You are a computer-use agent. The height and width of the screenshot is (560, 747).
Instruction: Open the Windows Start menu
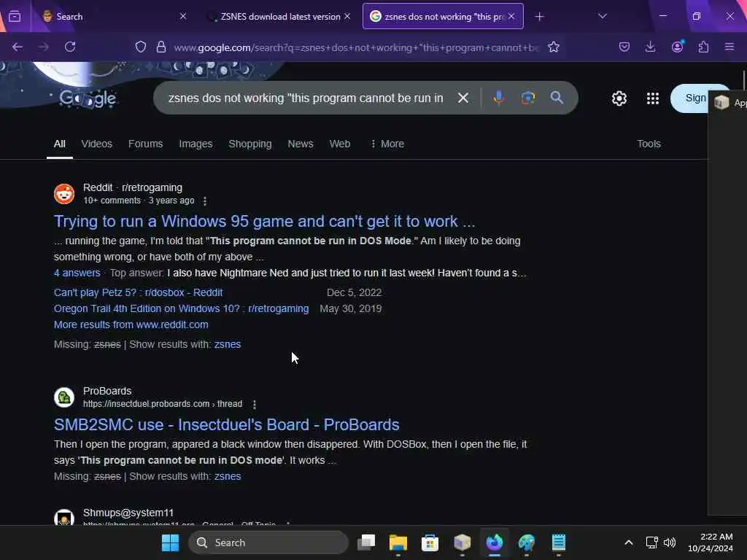(x=170, y=542)
